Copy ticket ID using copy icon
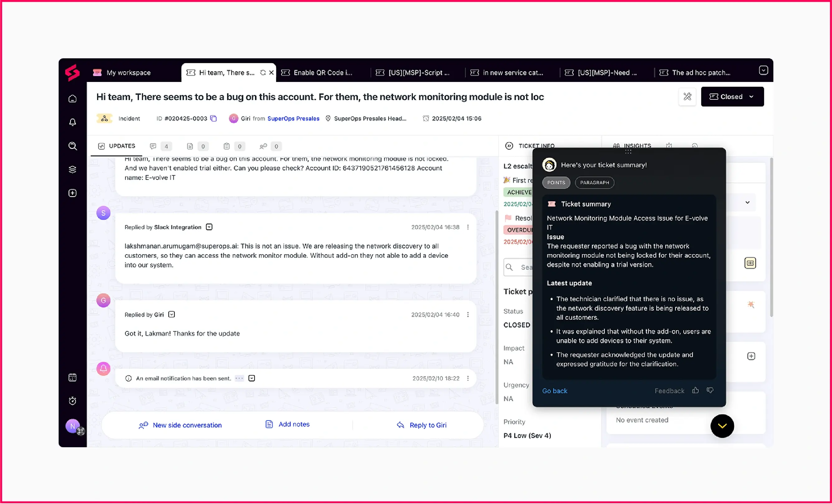Image resolution: width=832 pixels, height=504 pixels. 213,118
